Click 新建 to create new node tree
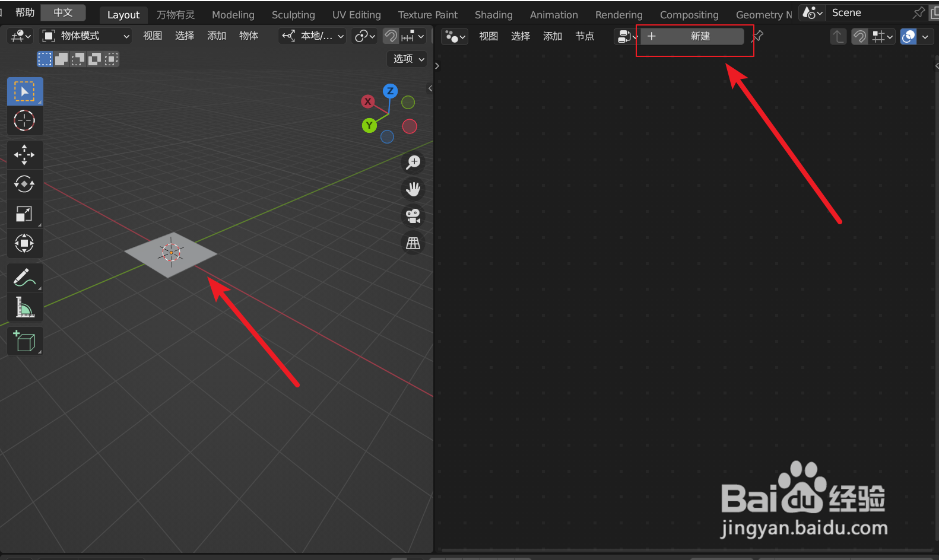This screenshot has width=939, height=560. tap(692, 36)
